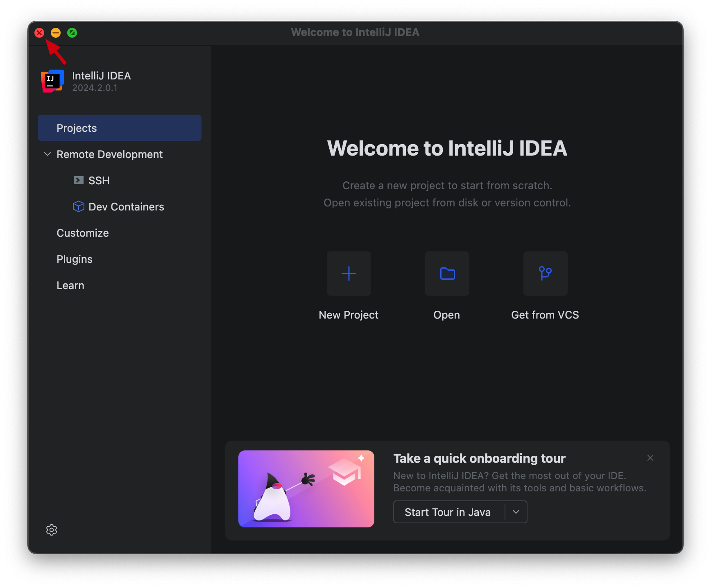Click the version number 2024.2.0.1
The width and height of the screenshot is (711, 588).
click(95, 88)
